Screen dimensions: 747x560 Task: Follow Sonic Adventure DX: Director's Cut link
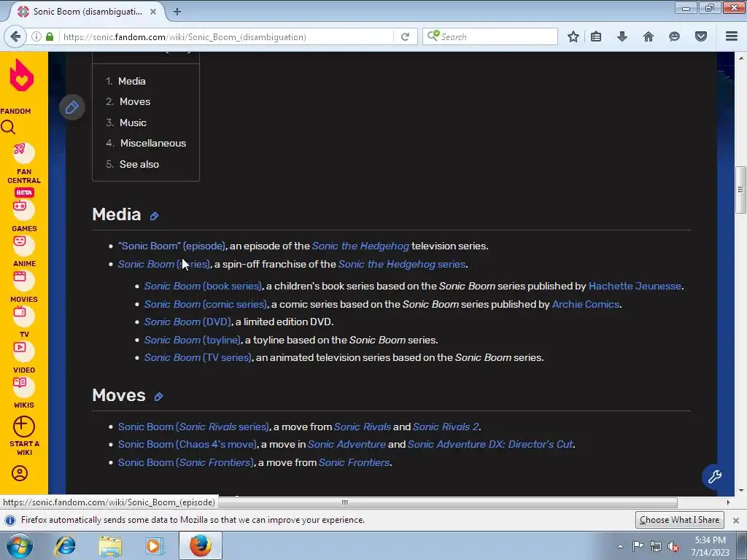point(490,444)
